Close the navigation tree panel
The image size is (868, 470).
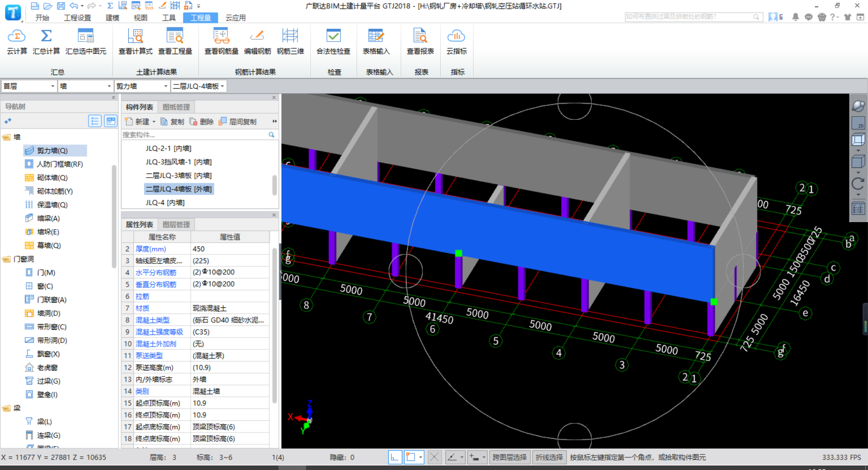tap(113, 98)
